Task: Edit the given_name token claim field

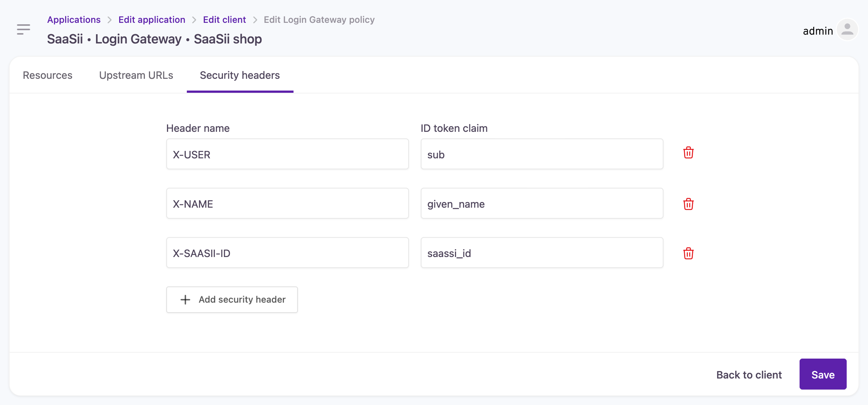Action: click(541, 204)
